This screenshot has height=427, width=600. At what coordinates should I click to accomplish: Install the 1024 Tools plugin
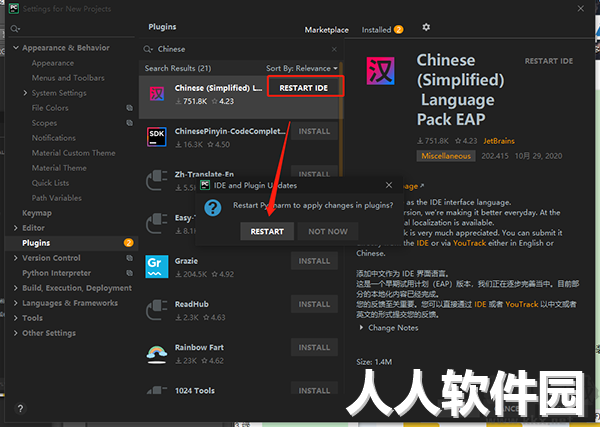pos(314,389)
